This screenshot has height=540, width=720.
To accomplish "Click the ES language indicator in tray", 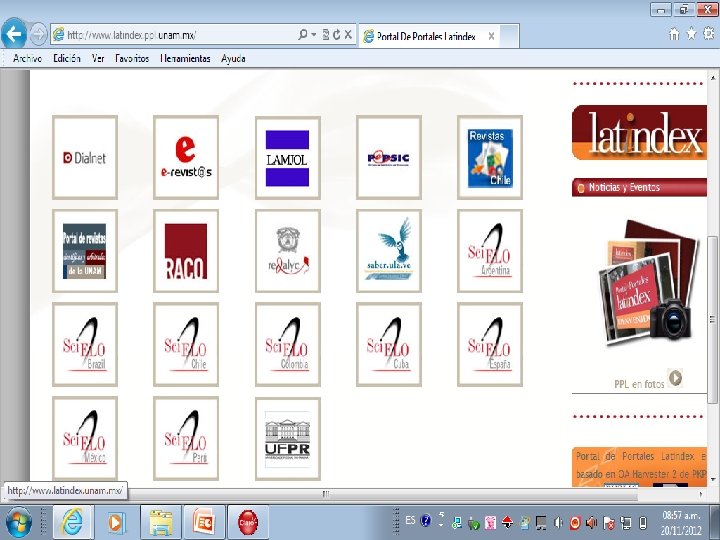I will tap(411, 520).
